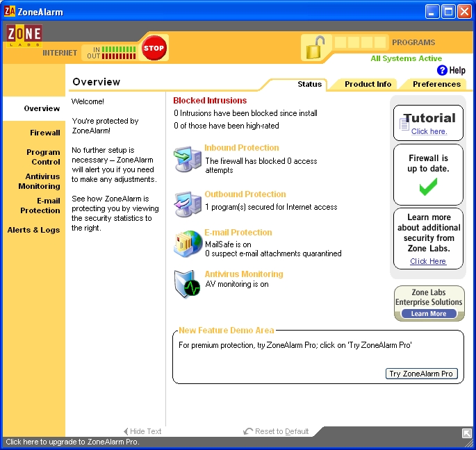Viewport: 476px width, 450px height.
Task: Click the Hide Text arrow icon
Action: [x=126, y=431]
